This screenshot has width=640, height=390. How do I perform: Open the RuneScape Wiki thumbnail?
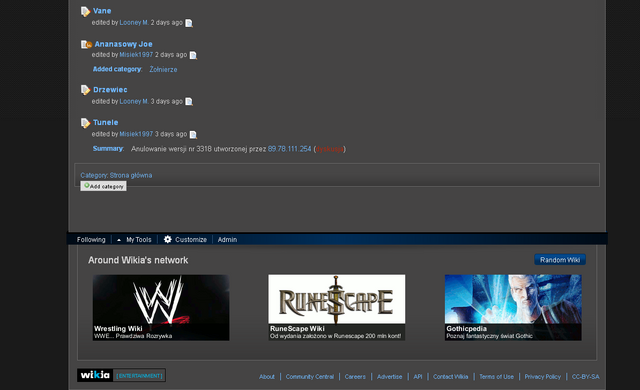(x=337, y=308)
